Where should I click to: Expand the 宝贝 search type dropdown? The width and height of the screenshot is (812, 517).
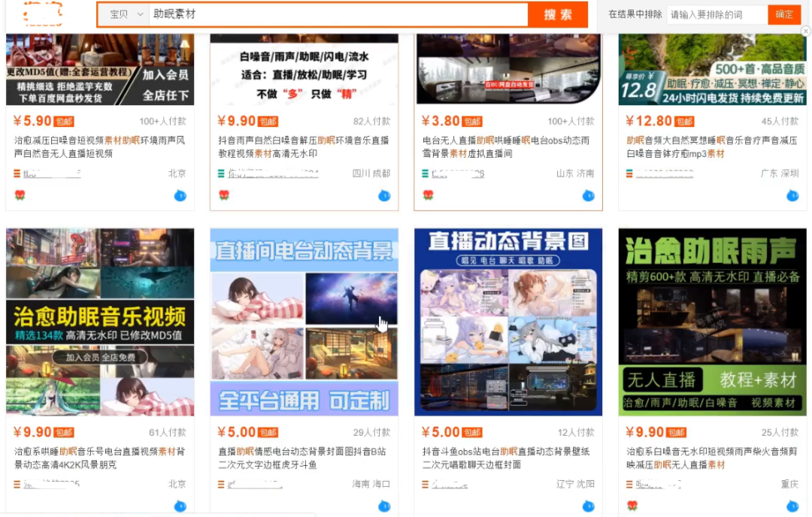point(125,14)
